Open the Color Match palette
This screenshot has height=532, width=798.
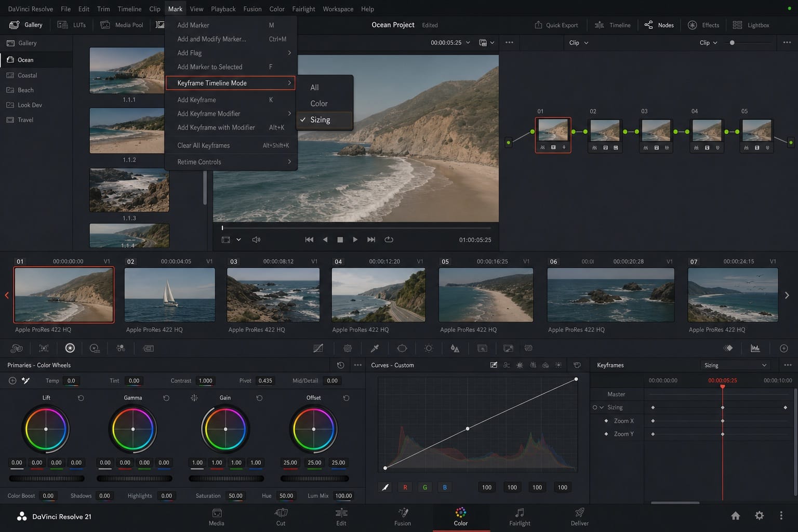point(44,348)
